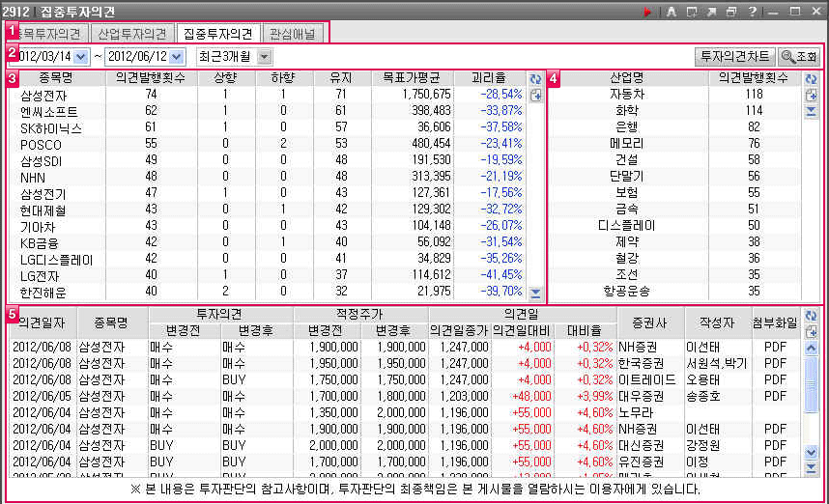Select 엔씨소프트 row
The height and width of the screenshot is (504, 829).
tap(268, 111)
